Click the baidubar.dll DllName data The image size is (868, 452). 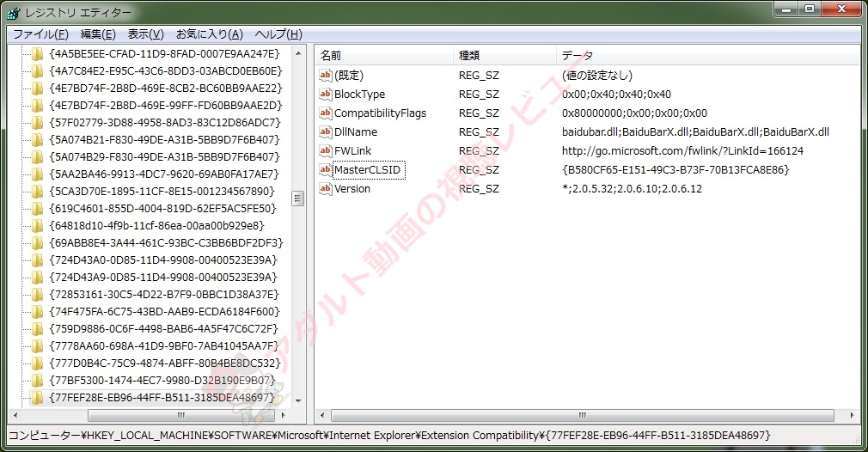coord(695,131)
